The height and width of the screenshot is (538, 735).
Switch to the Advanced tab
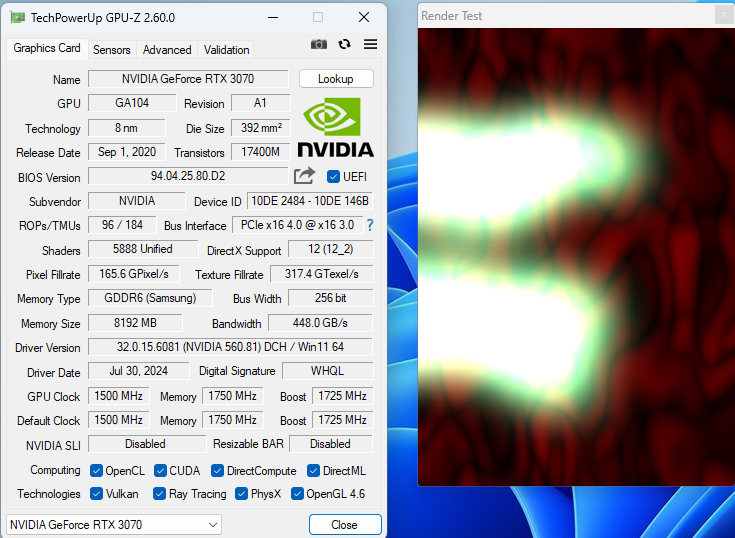(167, 50)
